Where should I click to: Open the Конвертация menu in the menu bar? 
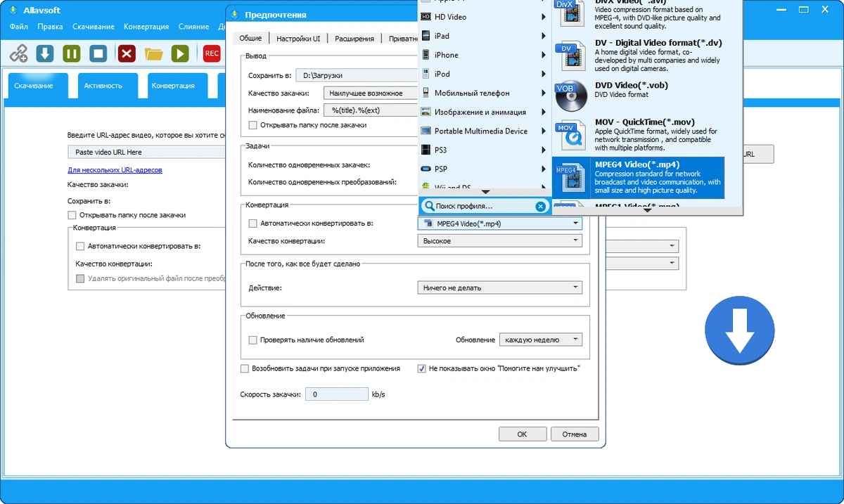[x=146, y=27]
